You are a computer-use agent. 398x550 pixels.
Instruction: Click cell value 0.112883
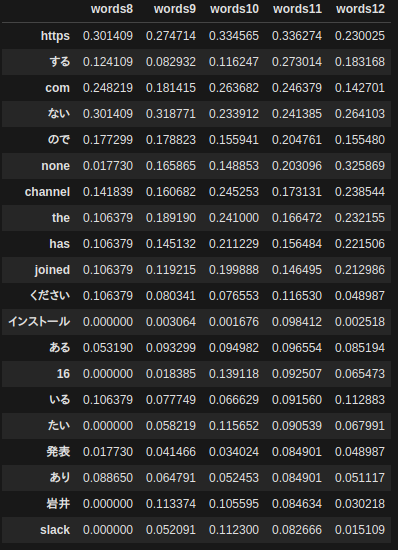coord(360,400)
